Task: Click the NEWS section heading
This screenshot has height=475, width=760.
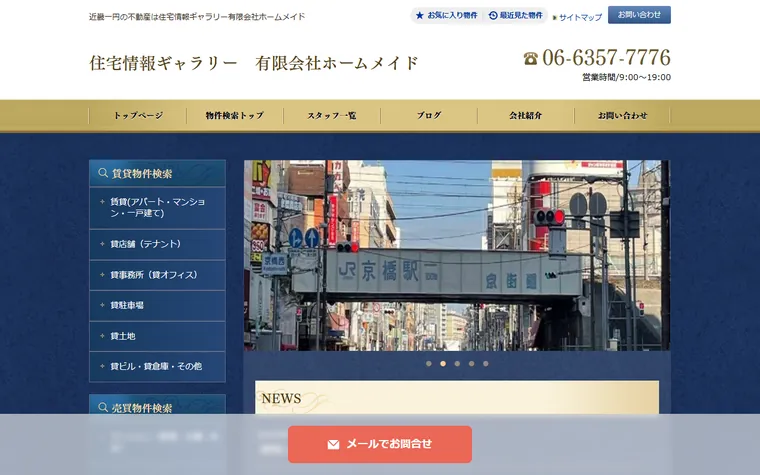Action: point(282,398)
